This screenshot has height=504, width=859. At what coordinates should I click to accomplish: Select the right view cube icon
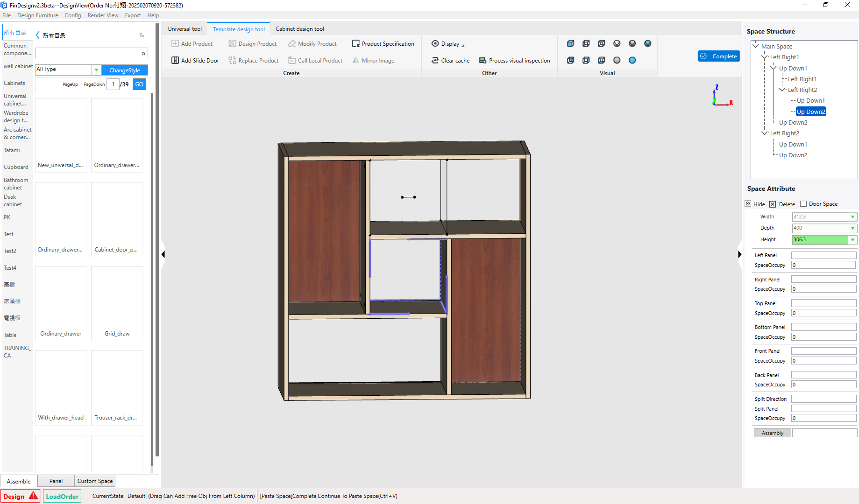586,60
